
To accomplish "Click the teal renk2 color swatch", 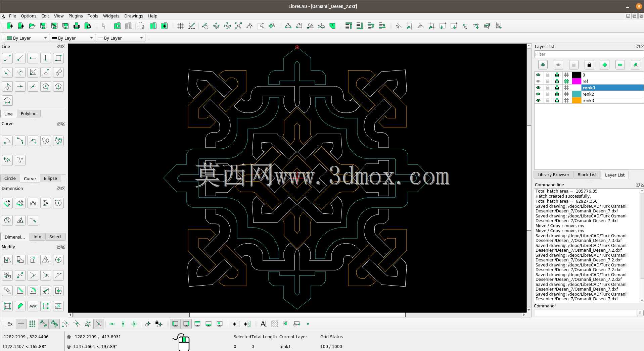I will 577,94.
